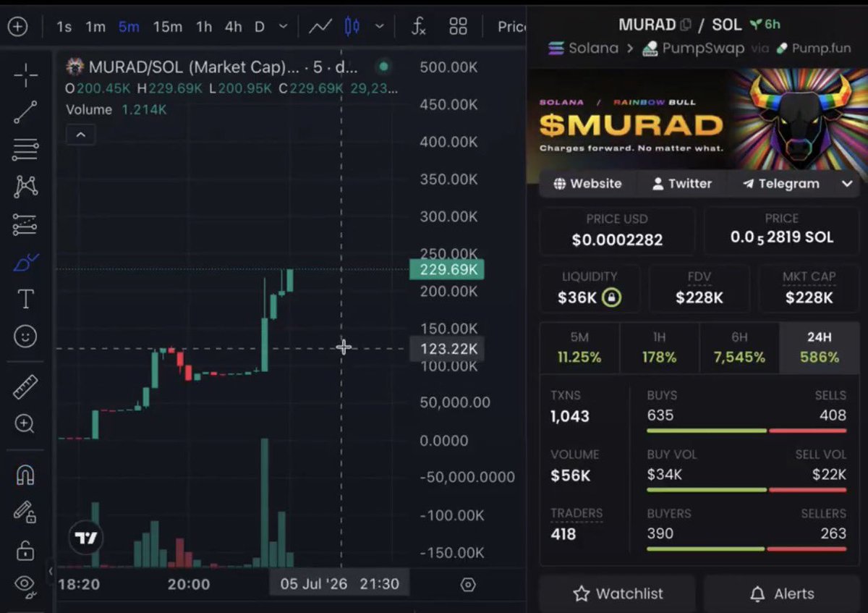Click the TRADERS 418 stat
Image resolution: width=868 pixels, height=613 pixels.
coord(576,525)
